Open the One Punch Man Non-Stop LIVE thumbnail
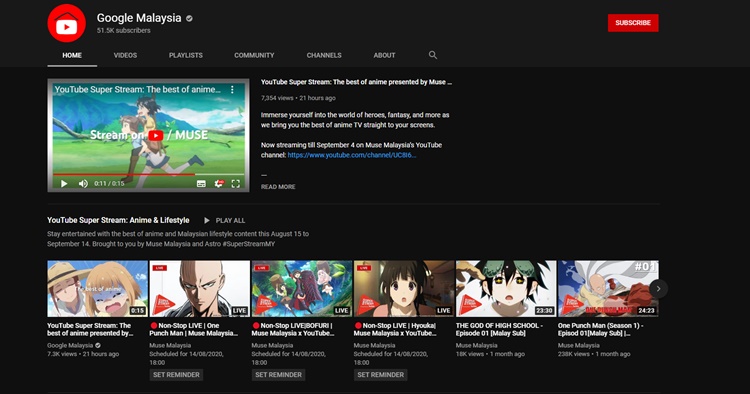750x394 pixels. click(x=199, y=288)
